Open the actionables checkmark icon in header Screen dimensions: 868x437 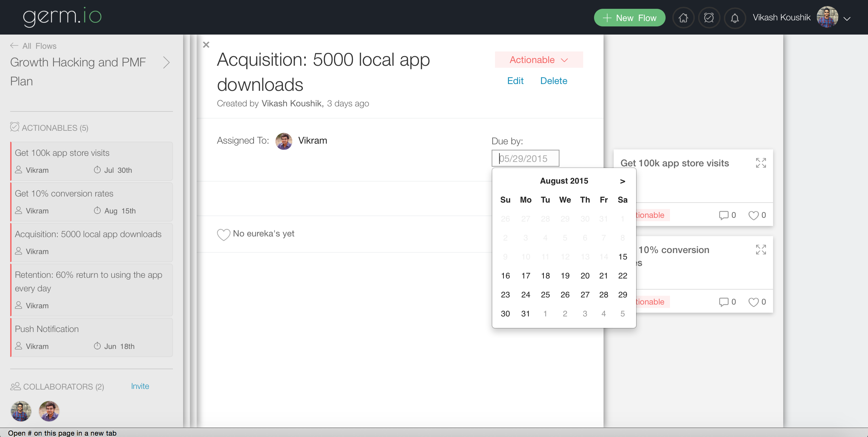pyautogui.click(x=709, y=18)
